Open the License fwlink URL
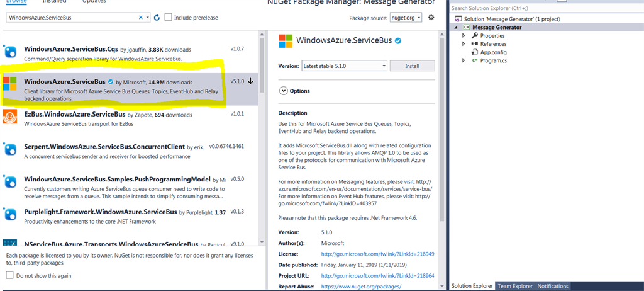The height and width of the screenshot is (291, 644). 377,254
